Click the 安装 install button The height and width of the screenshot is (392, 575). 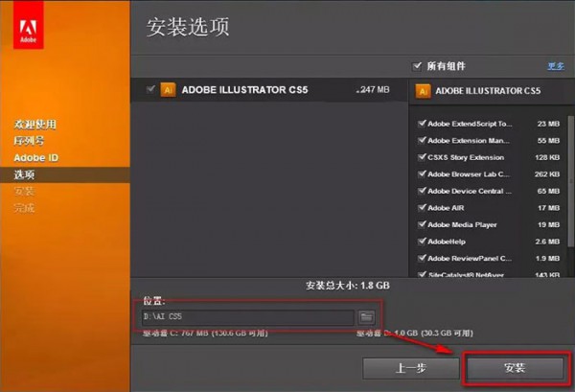point(515,368)
